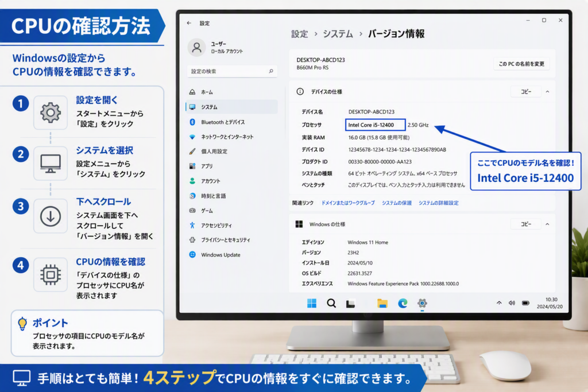This screenshot has width=588, height=392.
Task: Open システムの保護 link
Action: coord(397,203)
